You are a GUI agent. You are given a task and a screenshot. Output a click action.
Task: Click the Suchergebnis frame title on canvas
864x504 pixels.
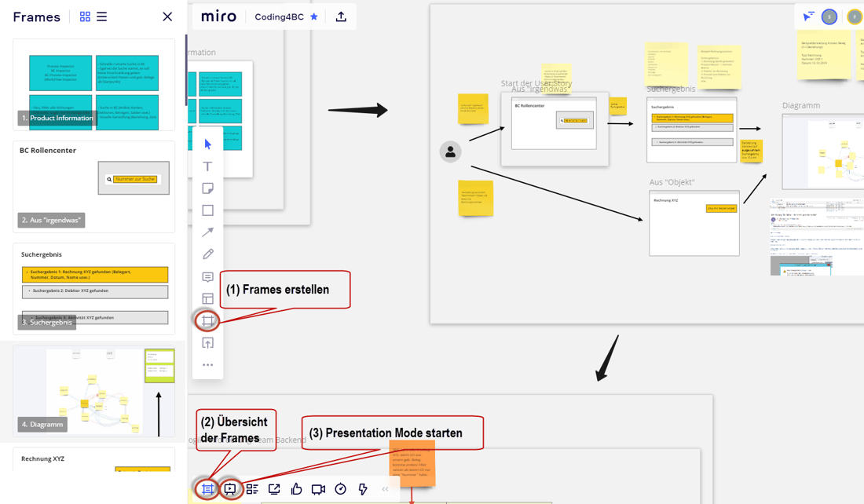point(671,89)
